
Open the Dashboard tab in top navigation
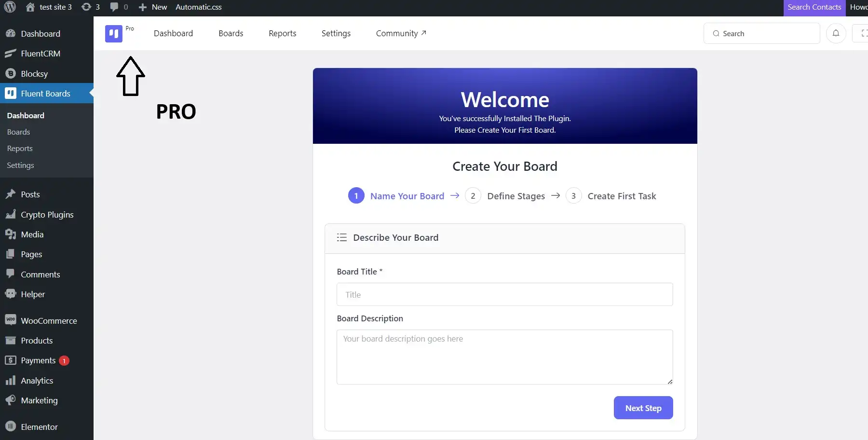173,33
